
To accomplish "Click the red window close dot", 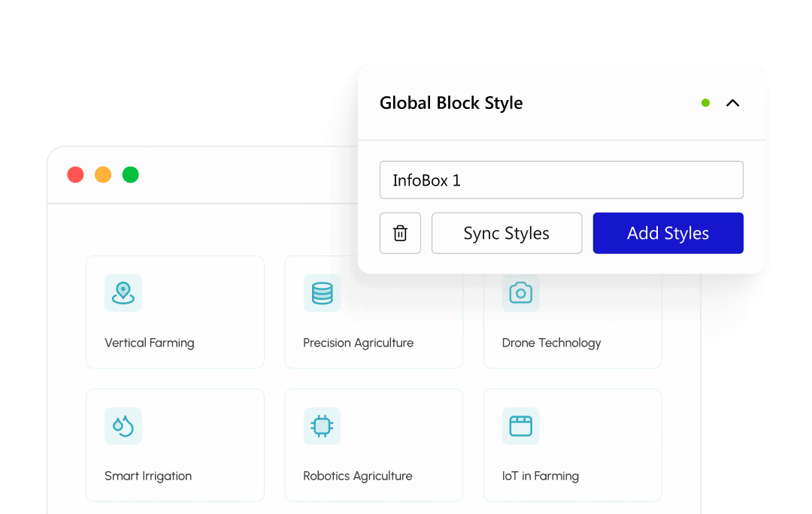I will pyautogui.click(x=76, y=174).
